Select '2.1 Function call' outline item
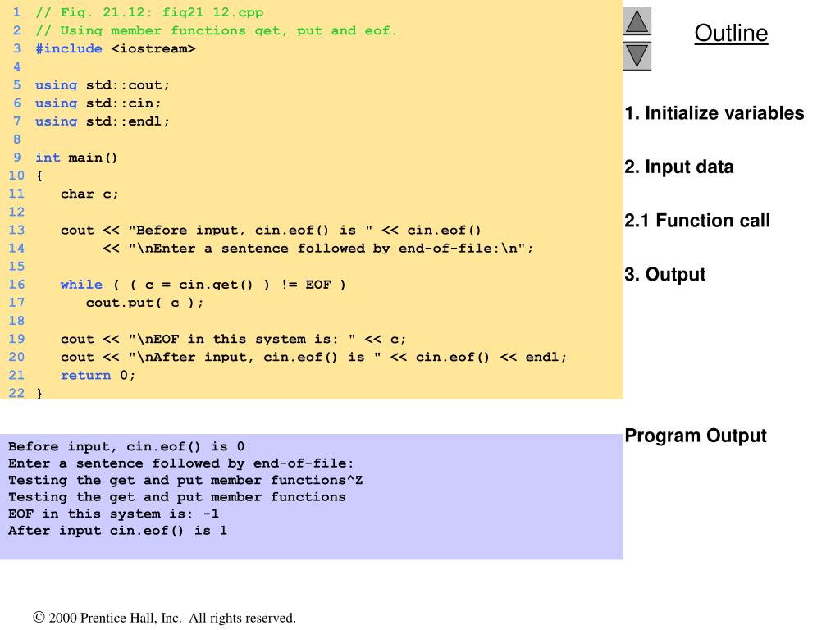Screen dimensions: 840x630 [x=697, y=220]
